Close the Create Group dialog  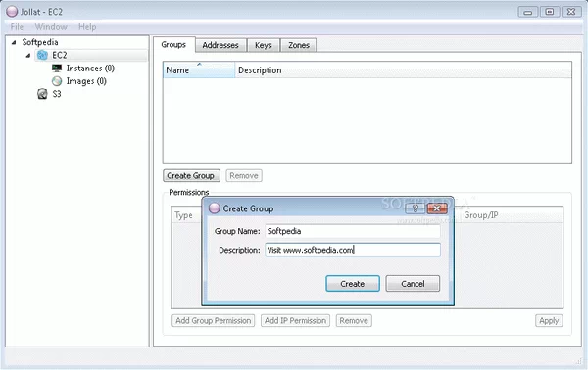pos(437,208)
